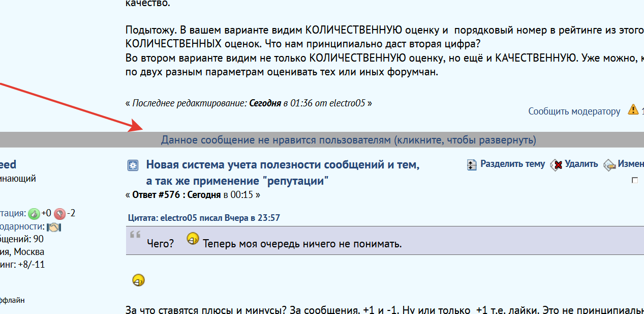Click the green thumbs-up reputation icon
The height and width of the screenshot is (314, 644).
(x=34, y=213)
